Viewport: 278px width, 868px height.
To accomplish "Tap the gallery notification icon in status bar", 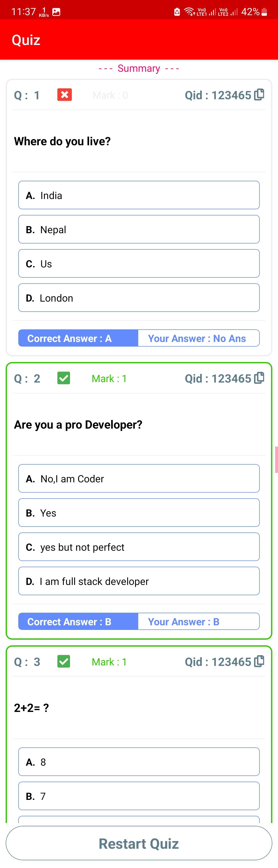I will pyautogui.click(x=56, y=12).
